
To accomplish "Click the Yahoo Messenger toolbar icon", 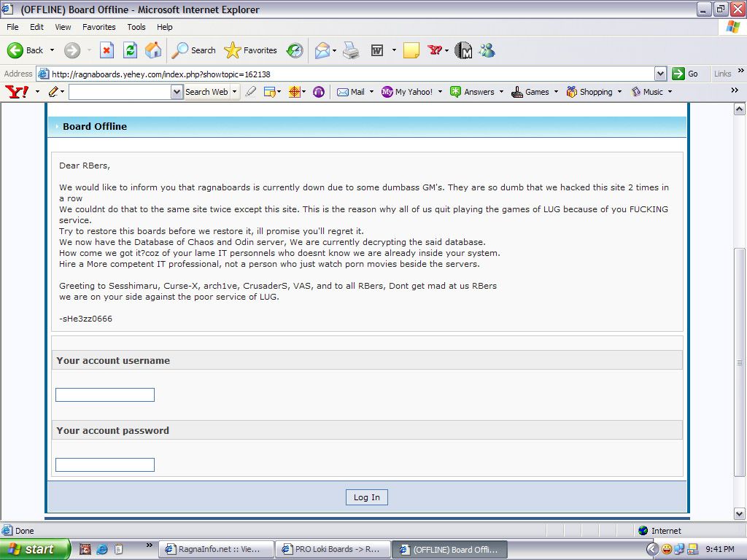I will [435, 50].
